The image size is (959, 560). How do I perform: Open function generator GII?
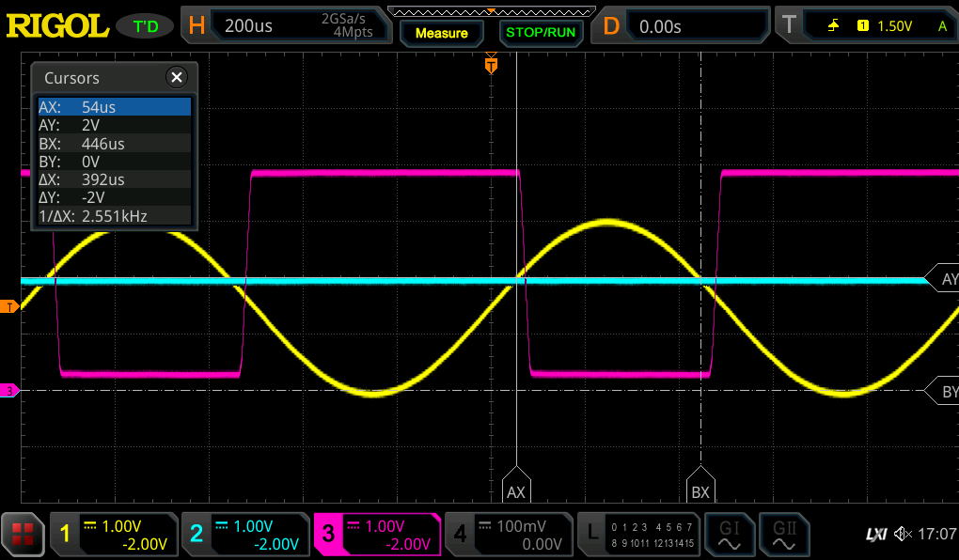tap(784, 535)
